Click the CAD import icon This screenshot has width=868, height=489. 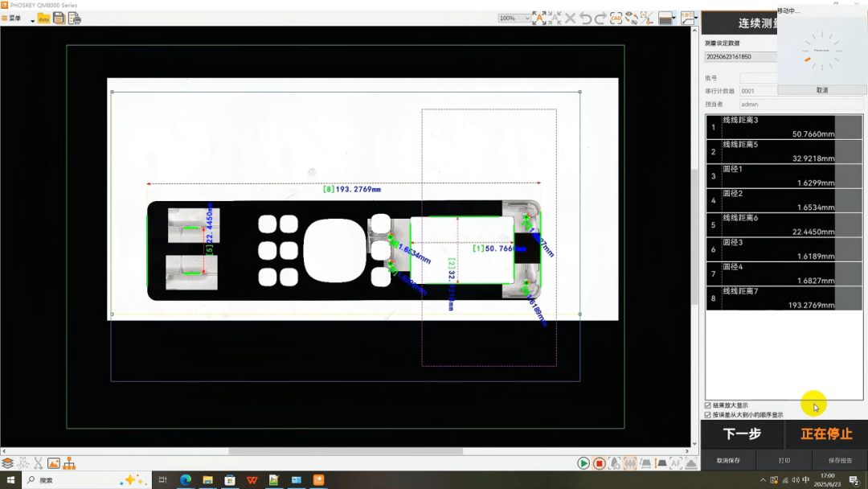point(616,18)
